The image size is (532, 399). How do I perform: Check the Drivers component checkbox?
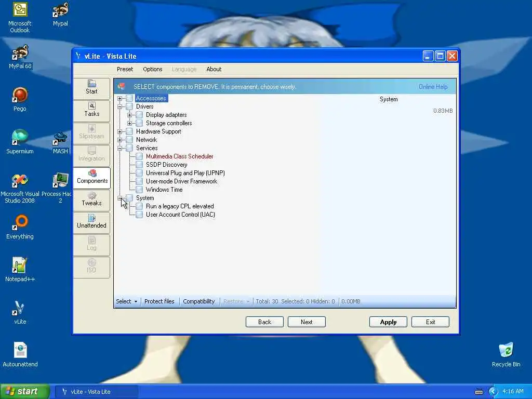pos(129,107)
